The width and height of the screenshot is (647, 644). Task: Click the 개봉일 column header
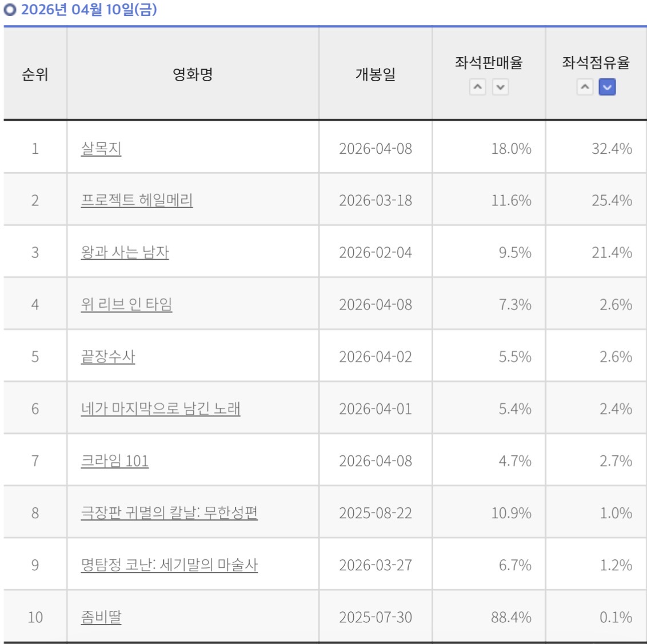point(376,74)
